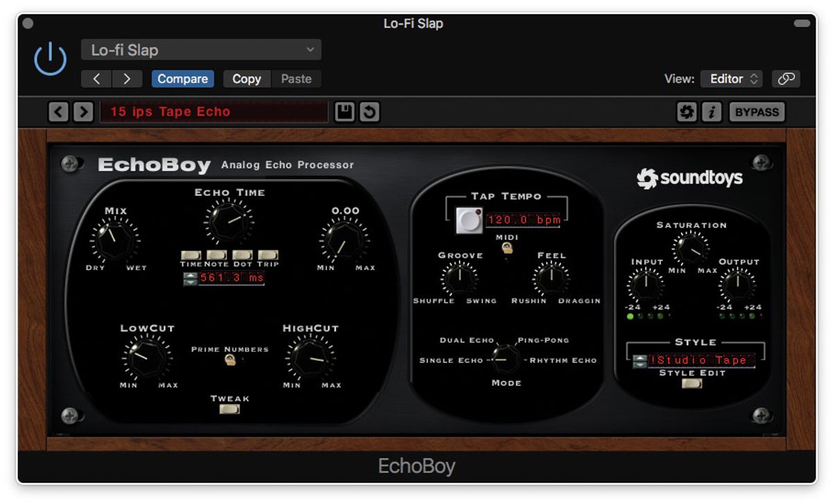The height and width of the screenshot is (504, 833).
Task: Toggle the Prime Numbers switch
Action: click(x=229, y=360)
